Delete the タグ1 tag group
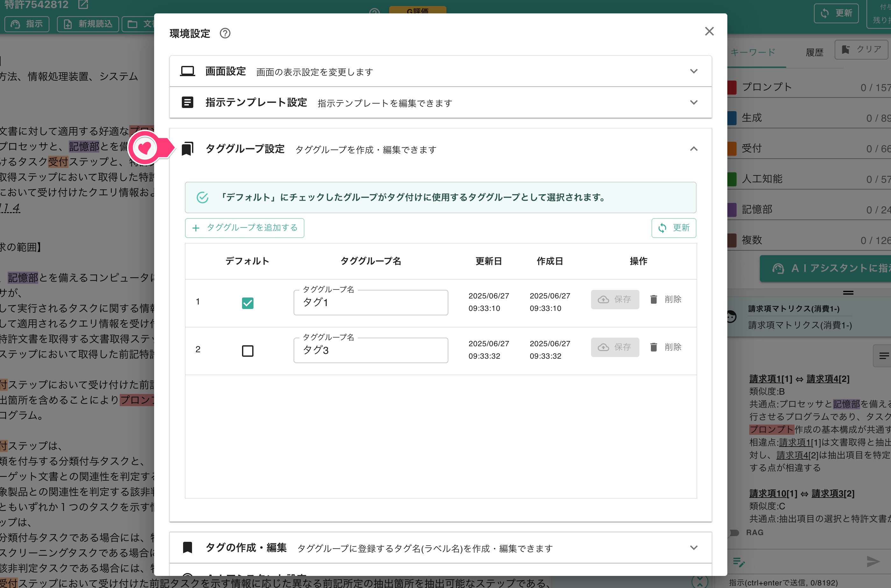Screen dimensions: 891x588 (666, 299)
